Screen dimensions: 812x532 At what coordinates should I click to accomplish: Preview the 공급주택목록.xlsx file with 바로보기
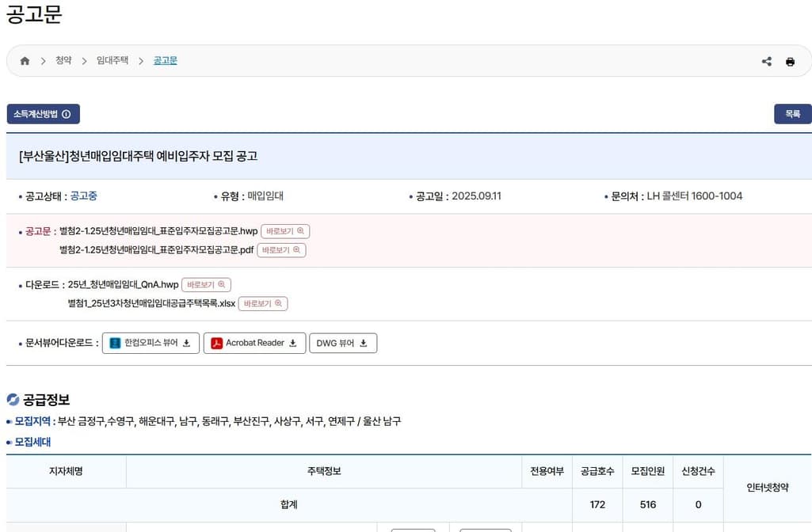pos(263,303)
